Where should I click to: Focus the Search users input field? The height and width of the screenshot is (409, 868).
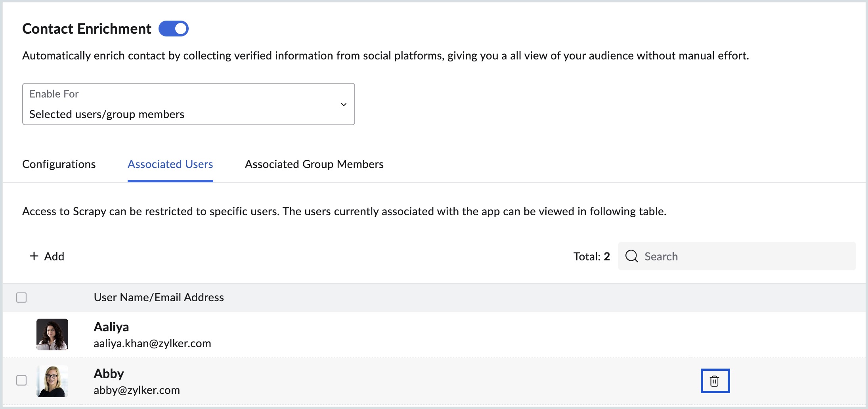[x=745, y=256]
